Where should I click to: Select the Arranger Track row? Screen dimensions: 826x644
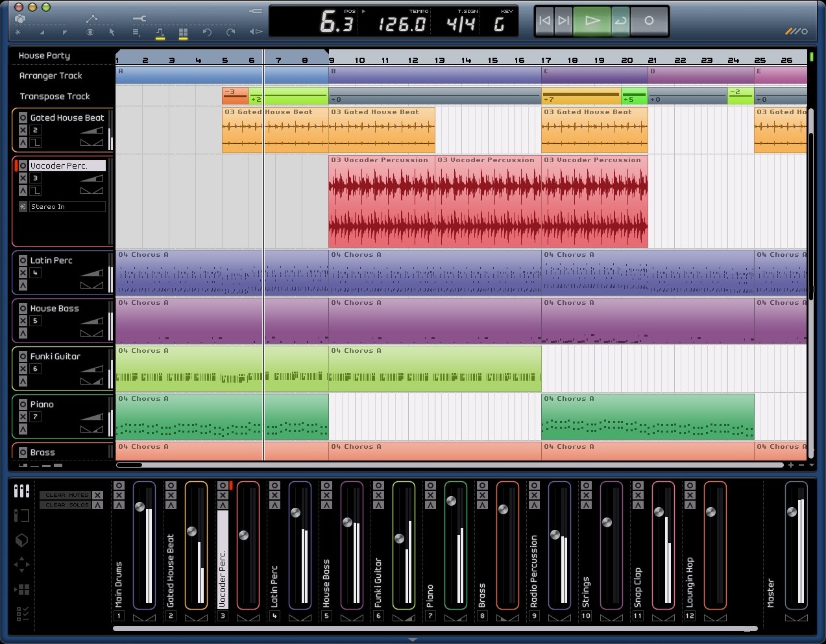pos(51,76)
